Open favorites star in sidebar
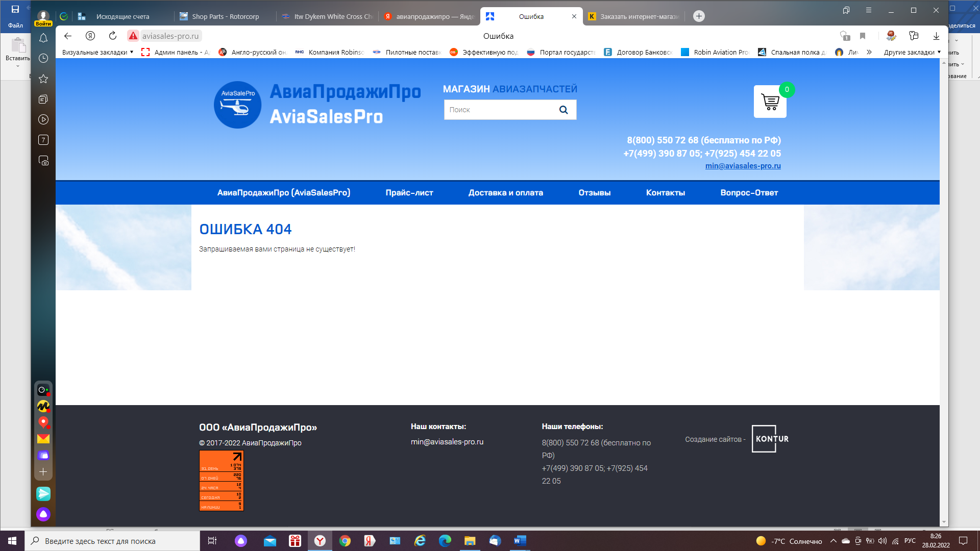Image resolution: width=980 pixels, height=551 pixels. click(x=43, y=79)
